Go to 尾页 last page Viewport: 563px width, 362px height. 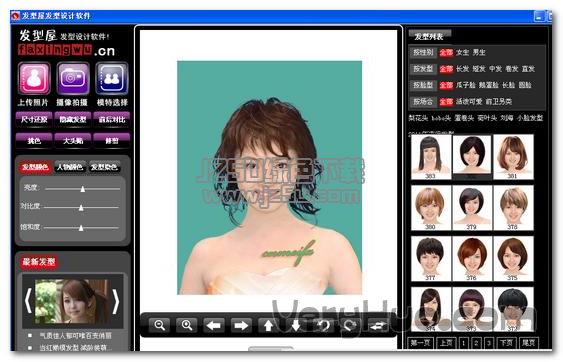[x=528, y=343]
